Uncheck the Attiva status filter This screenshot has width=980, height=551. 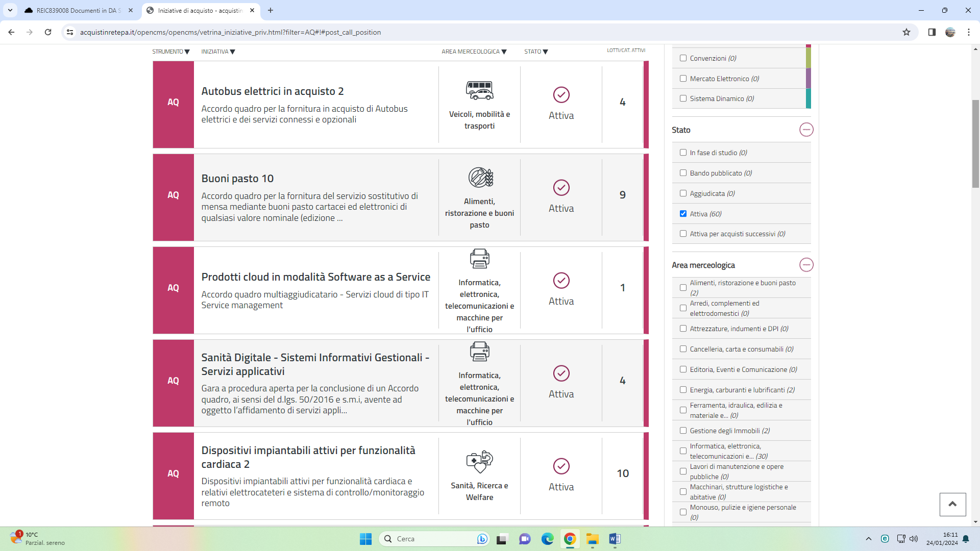[x=683, y=214]
